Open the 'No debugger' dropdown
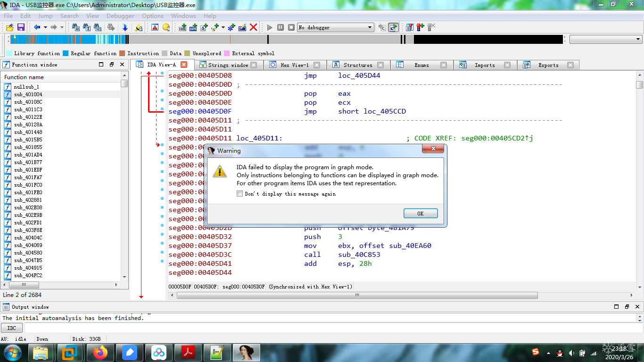Image resolution: width=644 pixels, height=362 pixels. 370,27
